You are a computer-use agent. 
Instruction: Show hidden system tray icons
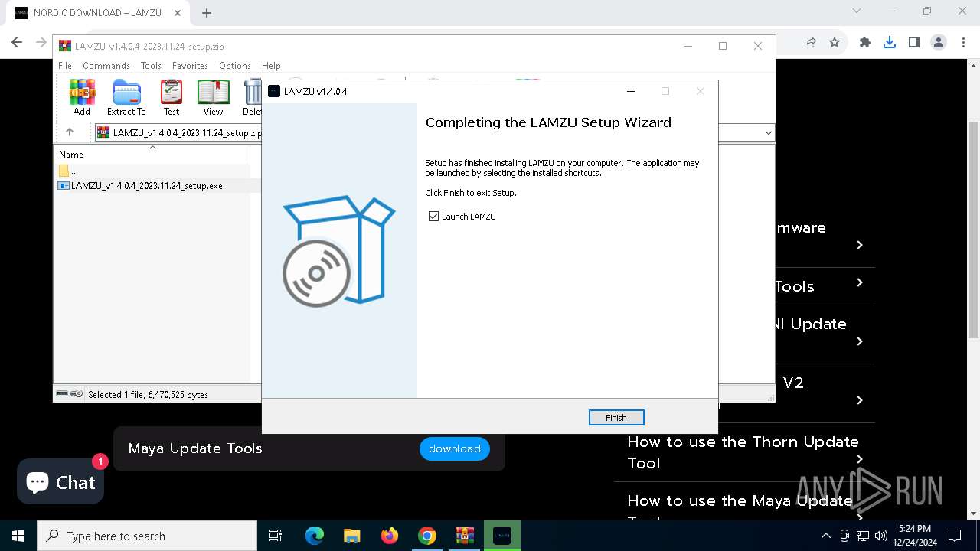825,536
